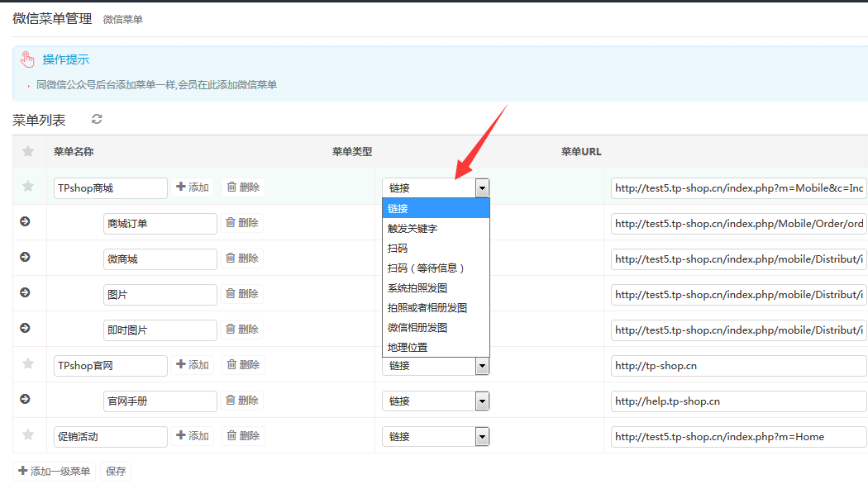The height and width of the screenshot is (503, 868).
Task: Click the arrow icon beside 商城订单
Action: pyautogui.click(x=25, y=222)
